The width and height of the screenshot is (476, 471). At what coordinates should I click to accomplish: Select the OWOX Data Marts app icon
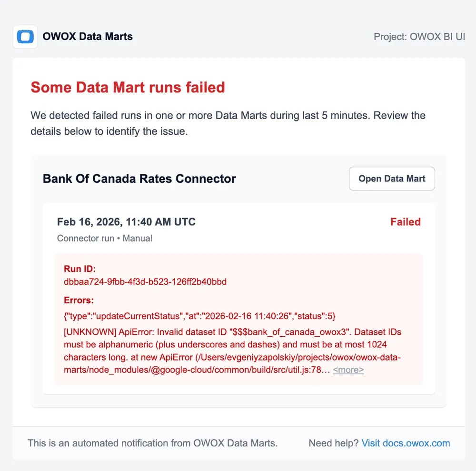[x=25, y=36]
